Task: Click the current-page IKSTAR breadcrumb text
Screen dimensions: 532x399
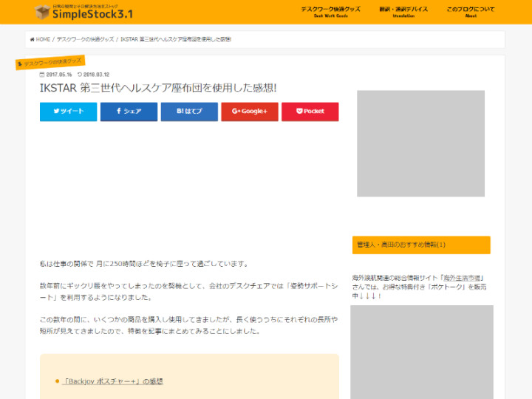Action: (x=176, y=39)
